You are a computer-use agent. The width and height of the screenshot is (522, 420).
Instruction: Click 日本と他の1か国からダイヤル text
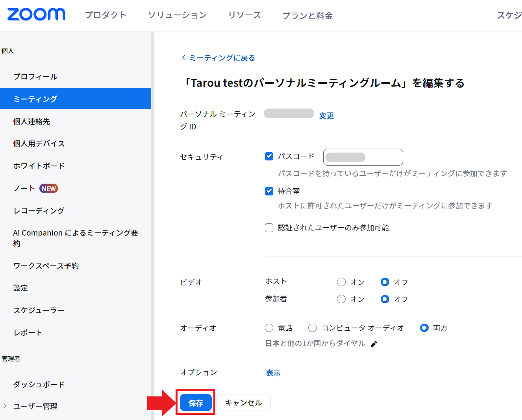315,343
